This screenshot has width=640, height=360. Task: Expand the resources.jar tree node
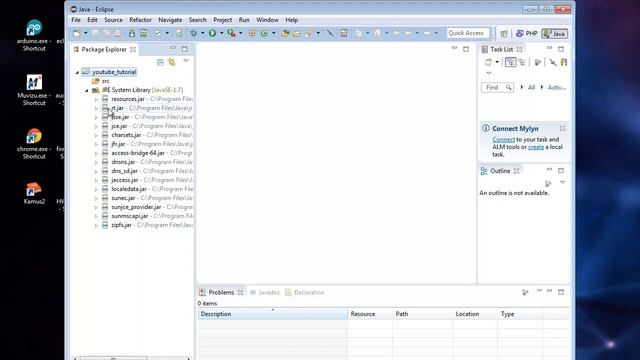96,99
